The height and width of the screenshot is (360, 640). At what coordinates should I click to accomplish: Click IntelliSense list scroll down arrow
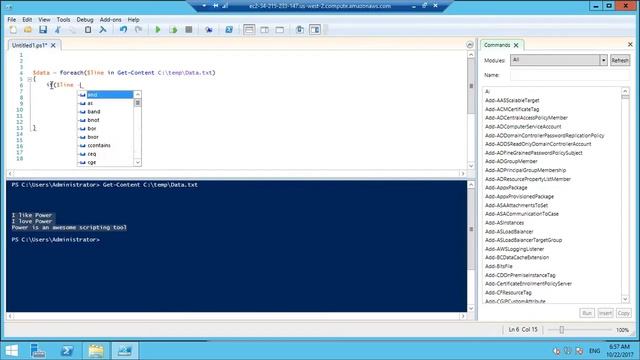click(x=138, y=162)
